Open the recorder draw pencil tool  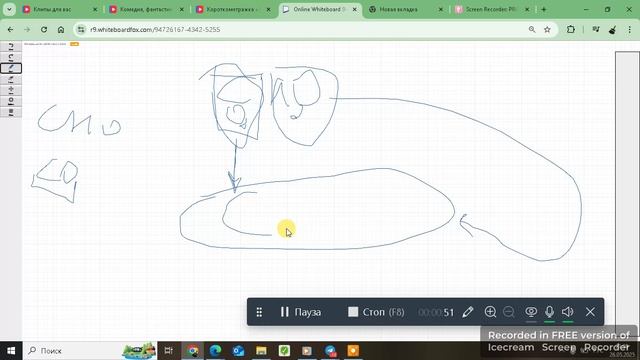[468, 312]
